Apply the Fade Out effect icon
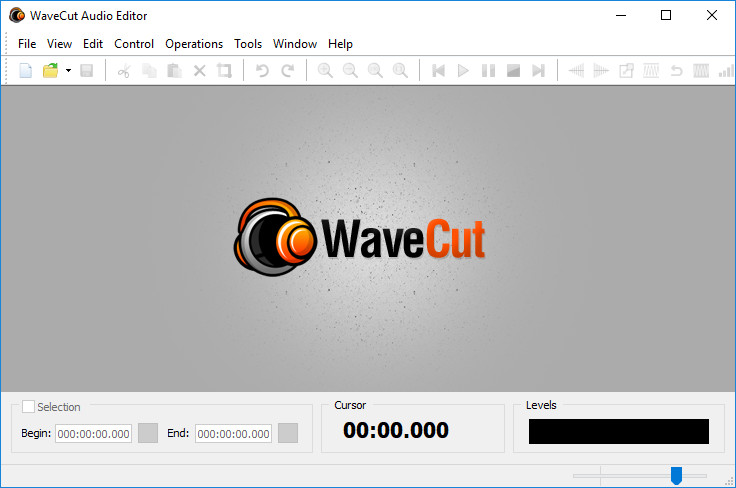 pyautogui.click(x=601, y=71)
